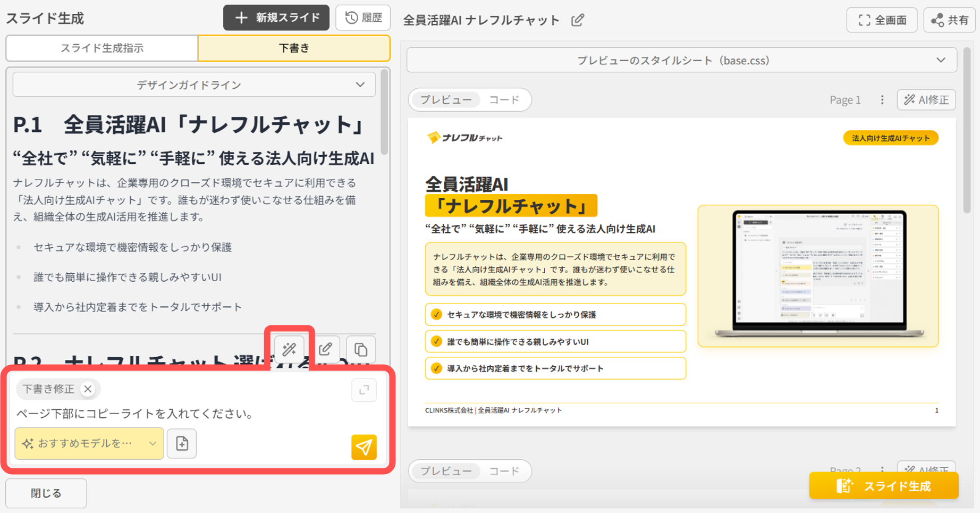Screen dimensions: 980x513
Task: Click the laptop image in slide preview
Action: click(x=818, y=275)
